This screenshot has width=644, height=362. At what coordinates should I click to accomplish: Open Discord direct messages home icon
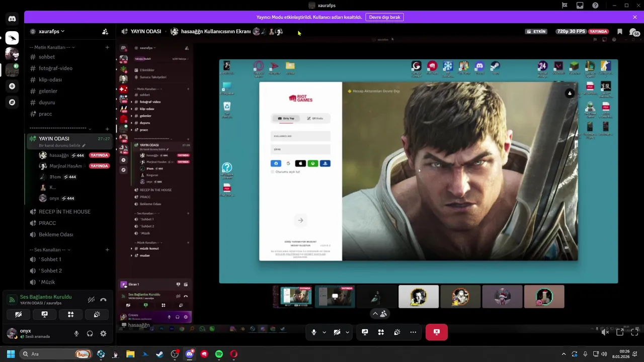click(x=12, y=19)
